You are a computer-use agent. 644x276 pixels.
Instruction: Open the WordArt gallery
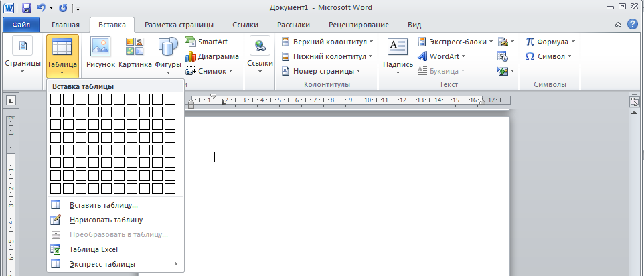click(442, 56)
